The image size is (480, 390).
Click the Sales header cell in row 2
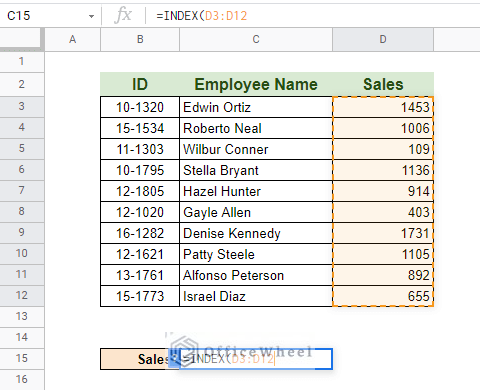pyautogui.click(x=383, y=84)
